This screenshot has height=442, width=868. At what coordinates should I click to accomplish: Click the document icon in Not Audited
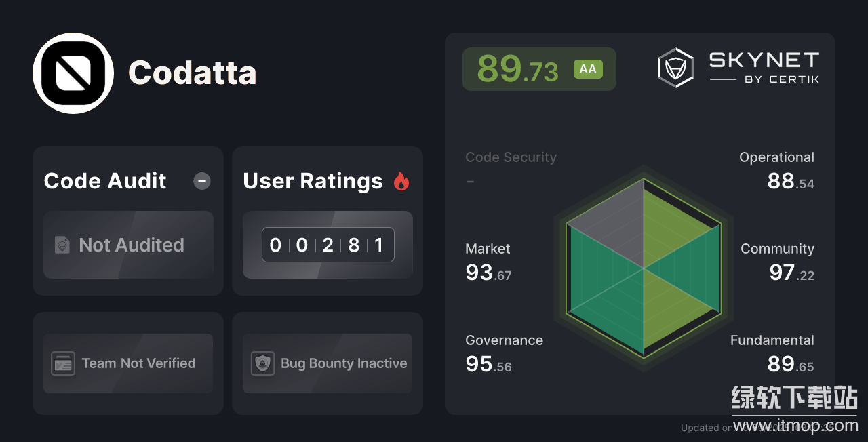[62, 245]
